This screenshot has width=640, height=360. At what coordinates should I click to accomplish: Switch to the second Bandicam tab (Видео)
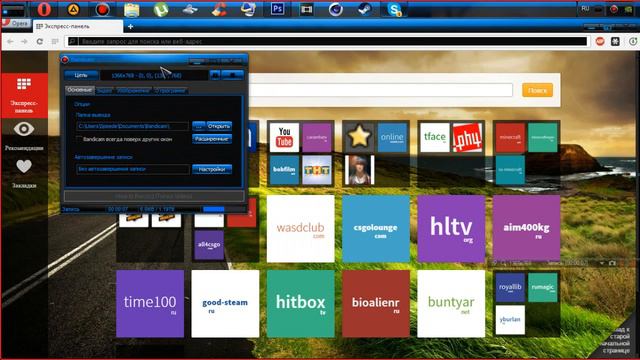coord(104,90)
